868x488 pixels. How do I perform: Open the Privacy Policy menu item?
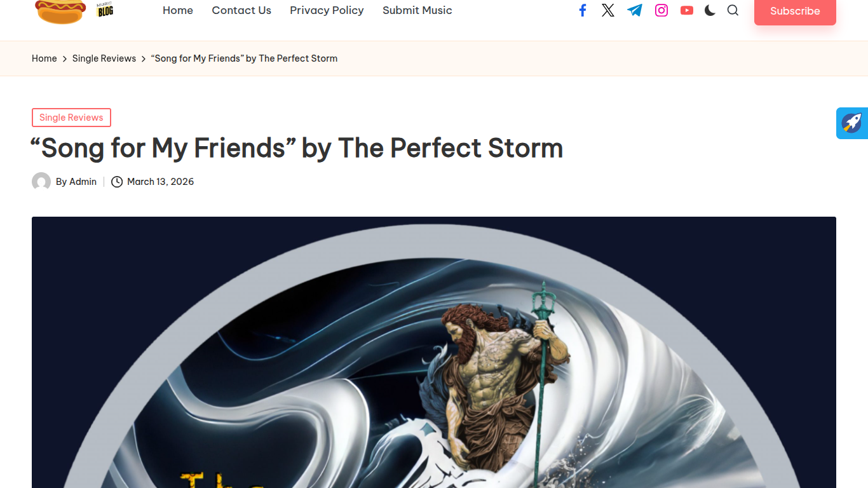[x=327, y=10]
